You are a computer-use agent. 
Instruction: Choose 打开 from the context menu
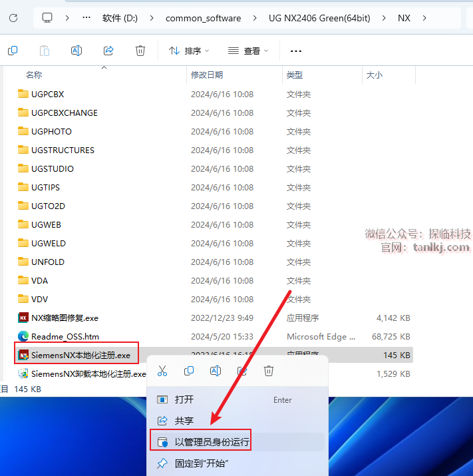coord(237,399)
